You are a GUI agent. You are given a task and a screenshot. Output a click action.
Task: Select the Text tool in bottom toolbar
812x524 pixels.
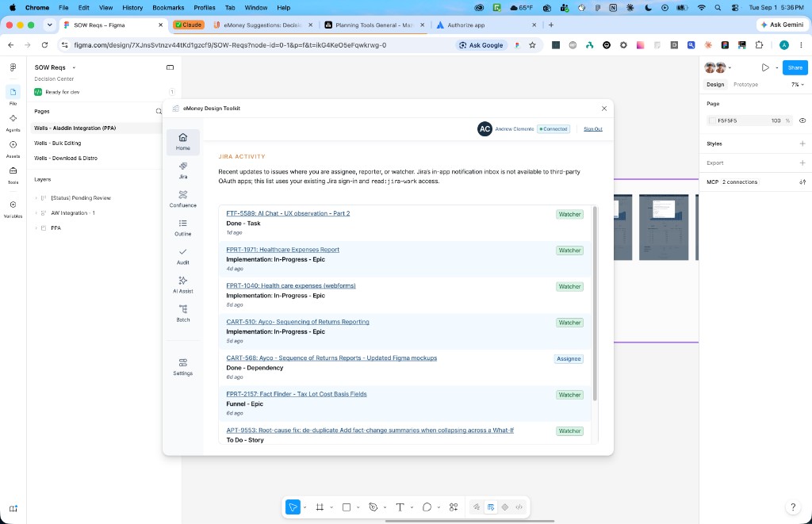(x=400, y=507)
